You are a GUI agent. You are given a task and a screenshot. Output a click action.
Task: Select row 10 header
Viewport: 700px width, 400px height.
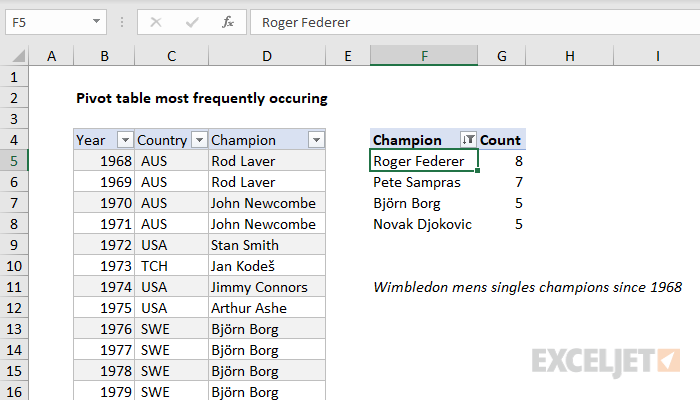[14, 266]
